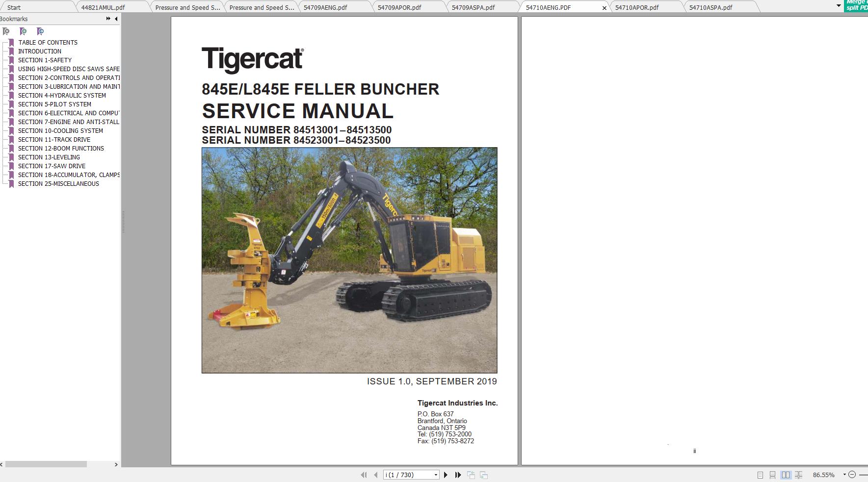
Task: Open SECTION 25-MISCELLANEOUS bookmark
Action: [x=58, y=184]
